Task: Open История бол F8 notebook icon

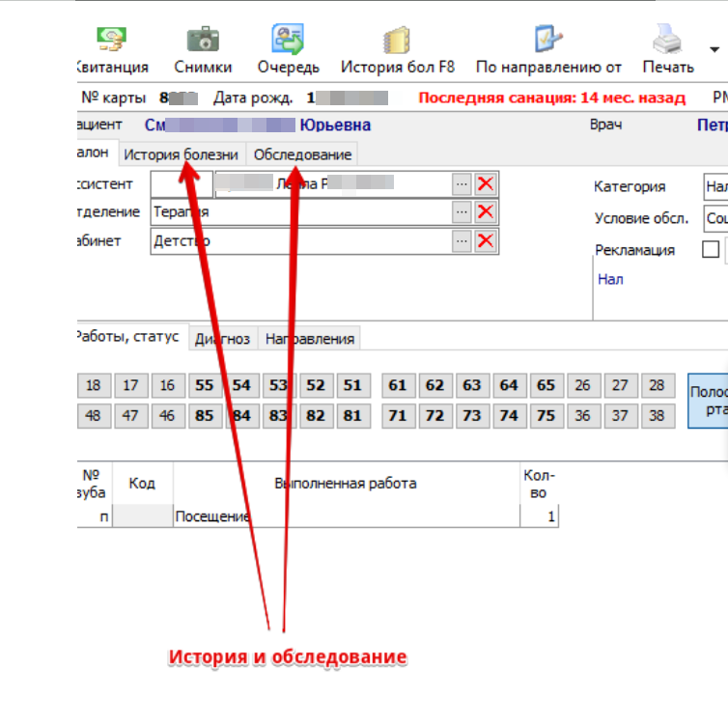Action: point(398,40)
